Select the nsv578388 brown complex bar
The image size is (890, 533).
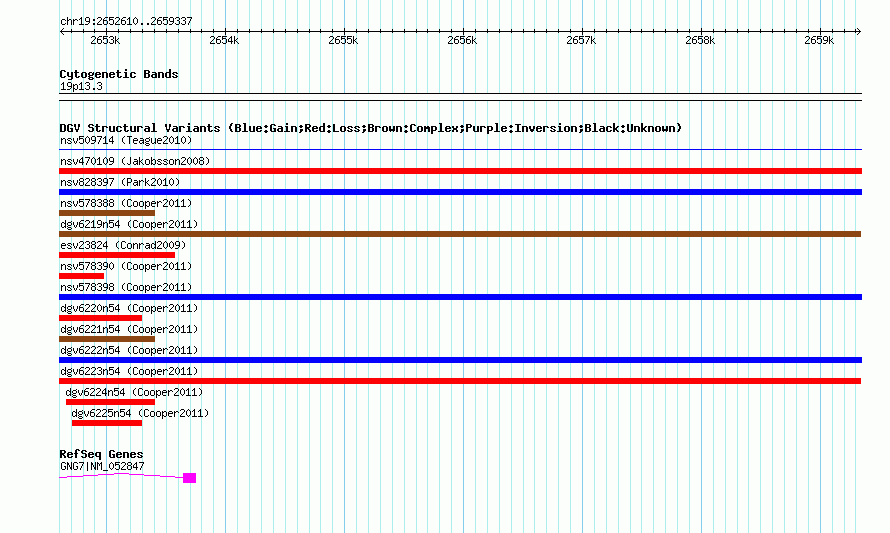(107, 213)
